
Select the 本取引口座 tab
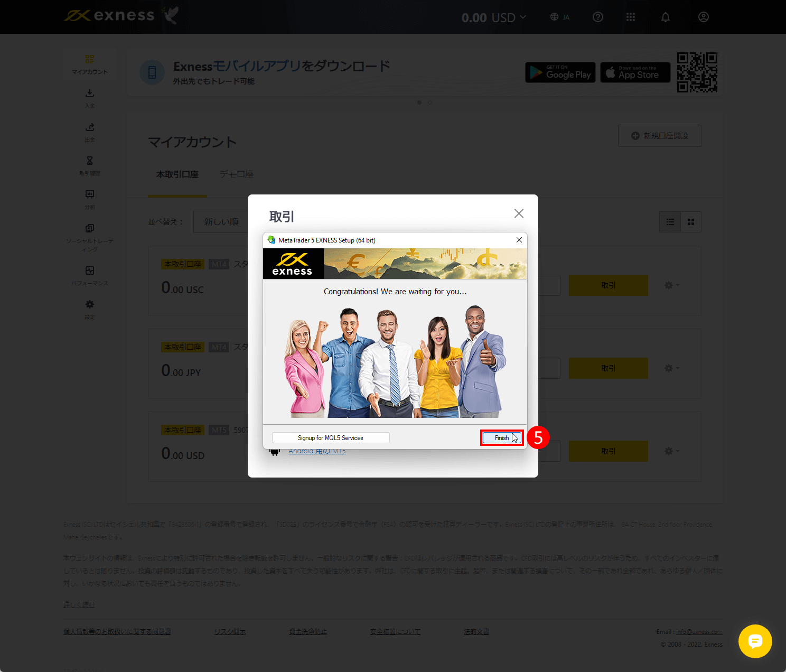click(x=177, y=174)
